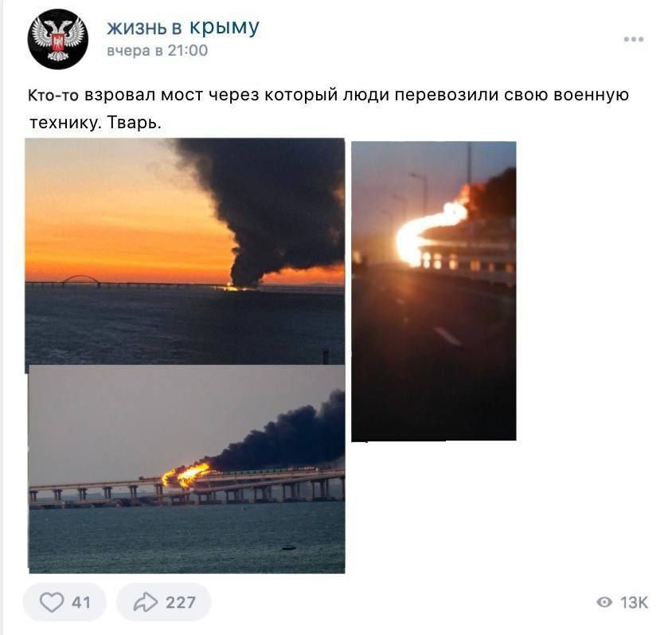The height and width of the screenshot is (635, 672).
Task: Open the vertical road fire photo
Action: tap(434, 291)
